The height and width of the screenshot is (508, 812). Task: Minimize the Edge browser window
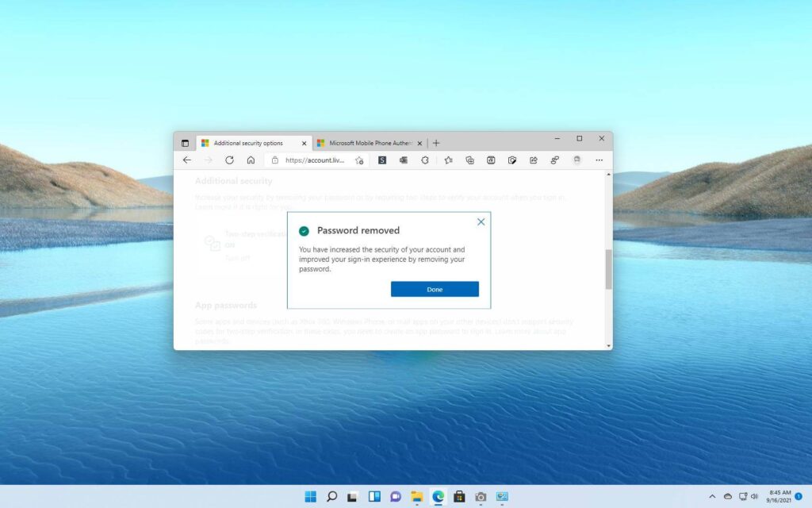coord(557,138)
